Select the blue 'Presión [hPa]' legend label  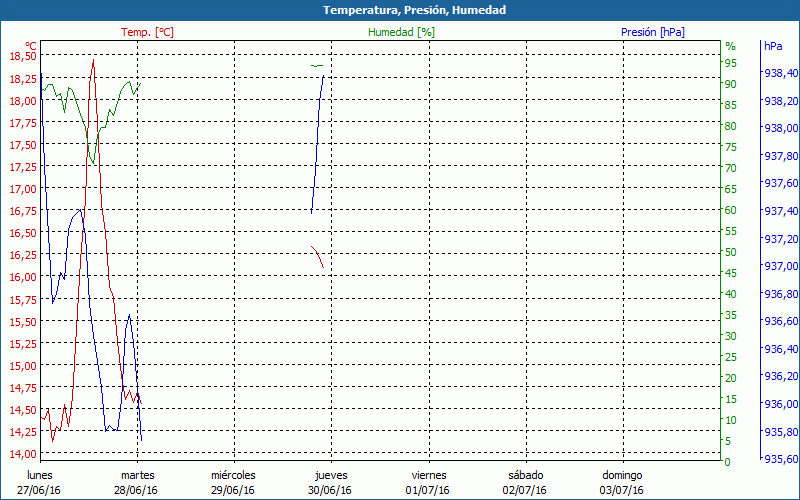tap(653, 32)
